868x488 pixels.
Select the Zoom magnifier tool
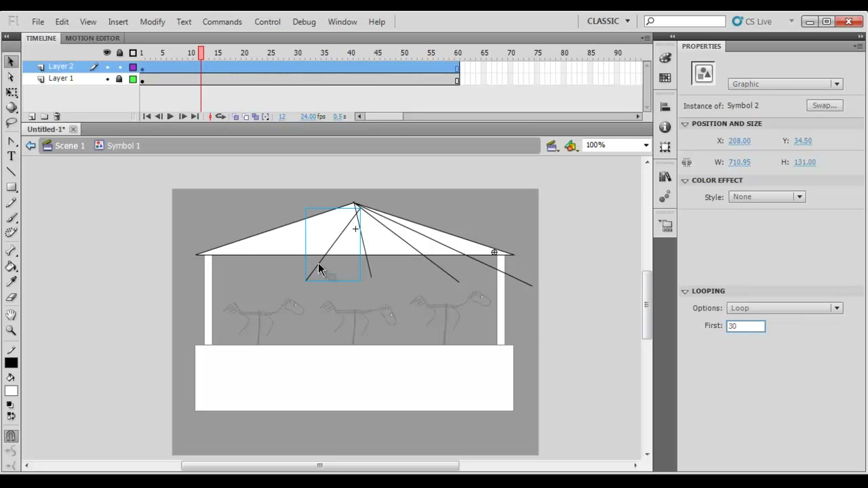11,330
